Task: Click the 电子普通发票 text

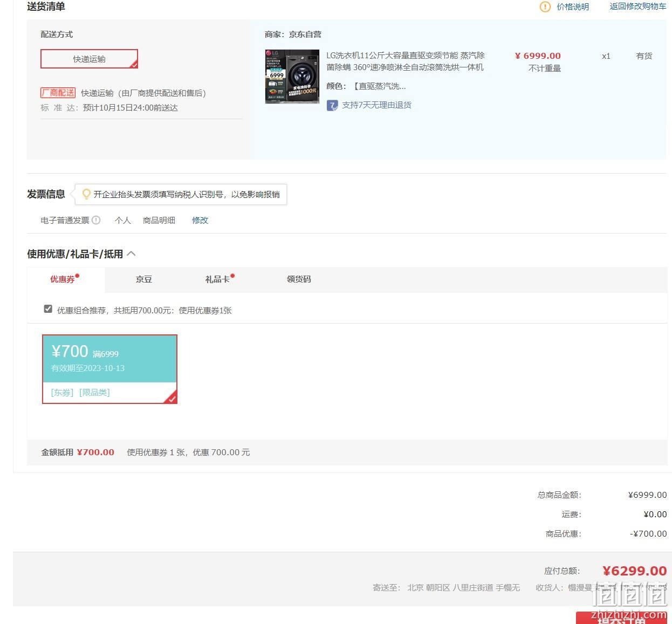Action: pyautogui.click(x=65, y=220)
